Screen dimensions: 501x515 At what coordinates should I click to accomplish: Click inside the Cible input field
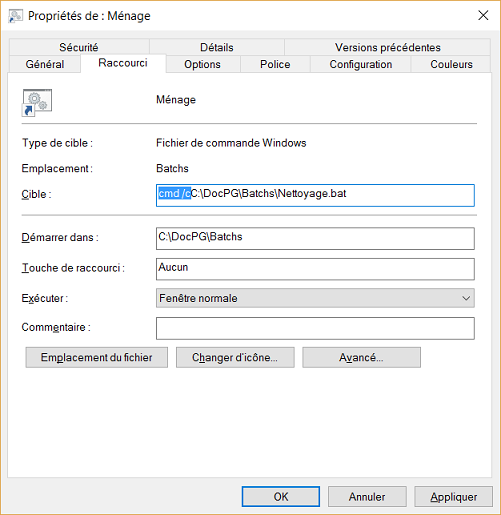click(x=315, y=195)
